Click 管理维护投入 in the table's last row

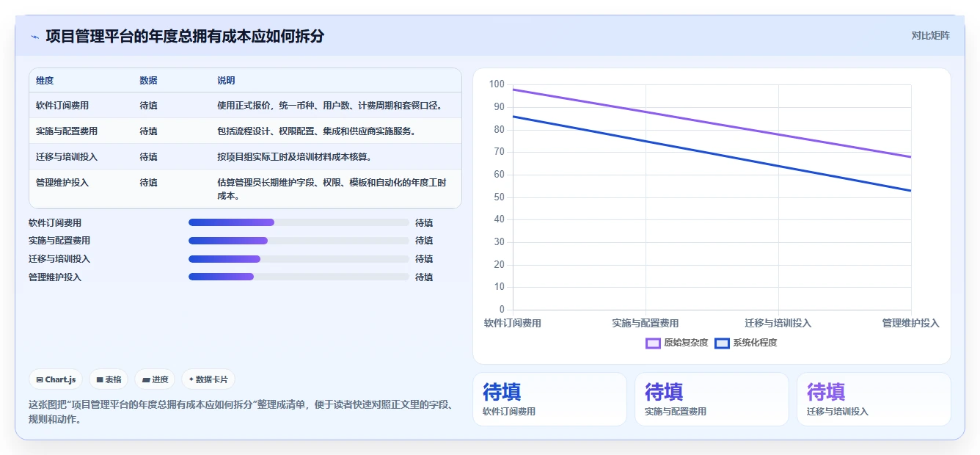coord(62,183)
